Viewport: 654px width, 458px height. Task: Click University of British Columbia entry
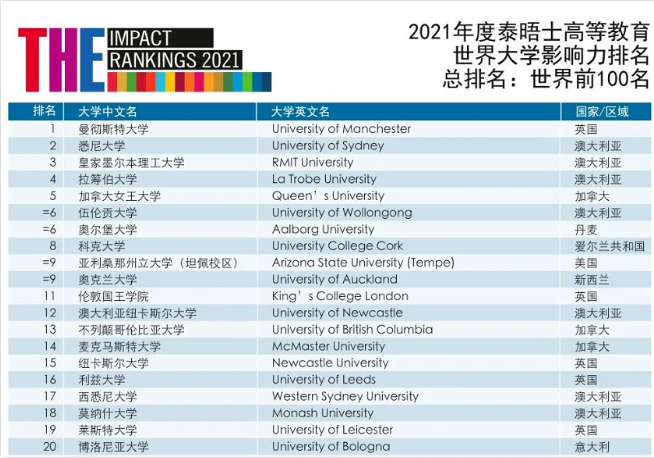352,329
